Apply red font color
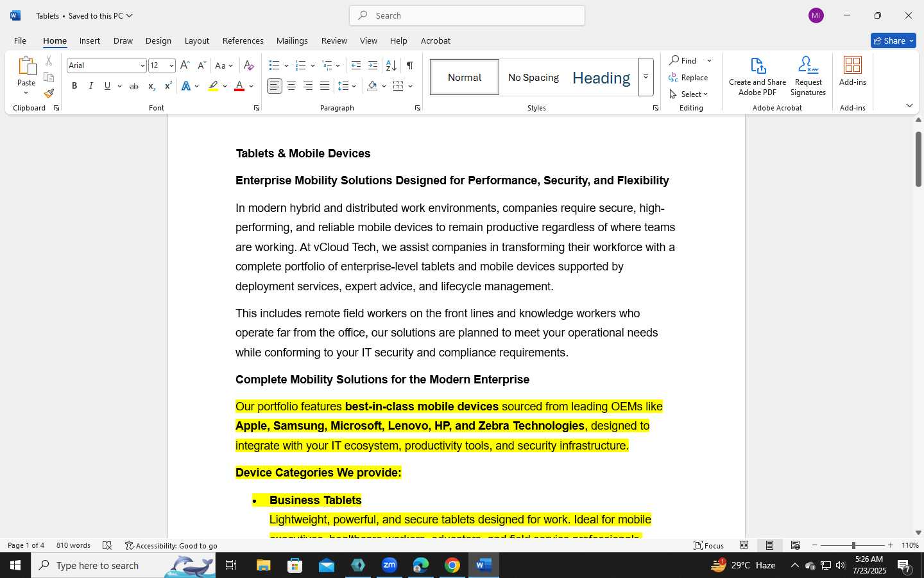Image resolution: width=924 pixels, height=578 pixels. pos(239,86)
